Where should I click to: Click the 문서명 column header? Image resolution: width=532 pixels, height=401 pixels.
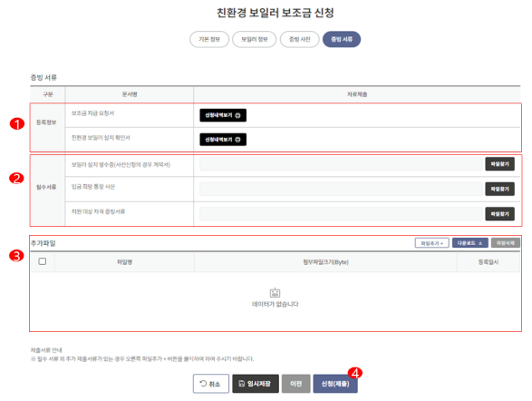130,94
